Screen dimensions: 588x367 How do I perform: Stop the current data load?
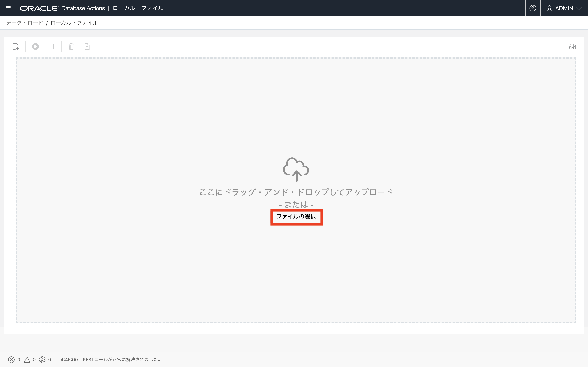(51, 46)
